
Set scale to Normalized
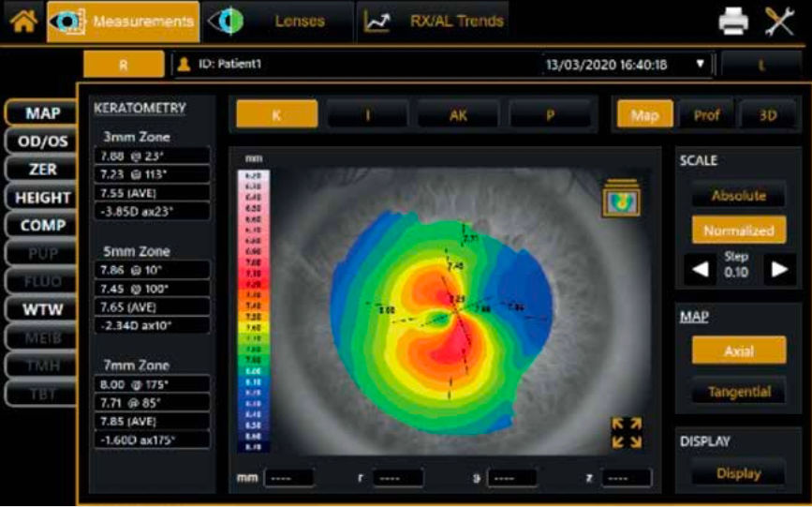tap(739, 230)
